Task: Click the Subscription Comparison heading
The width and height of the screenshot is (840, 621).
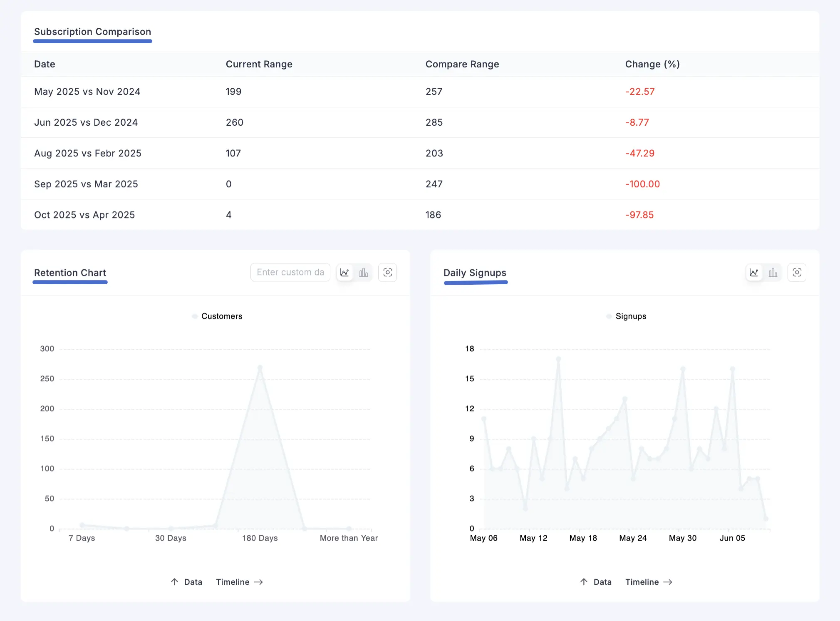Action: pos(92,32)
